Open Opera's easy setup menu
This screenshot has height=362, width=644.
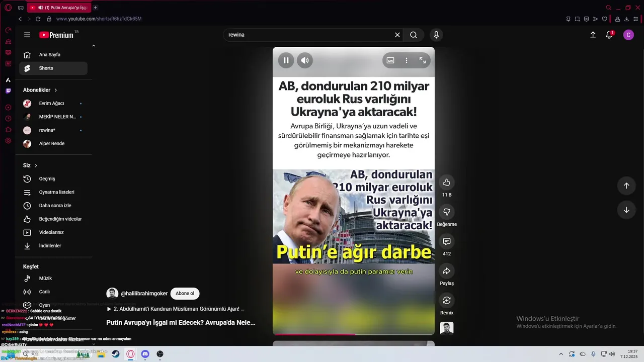(x=636, y=19)
